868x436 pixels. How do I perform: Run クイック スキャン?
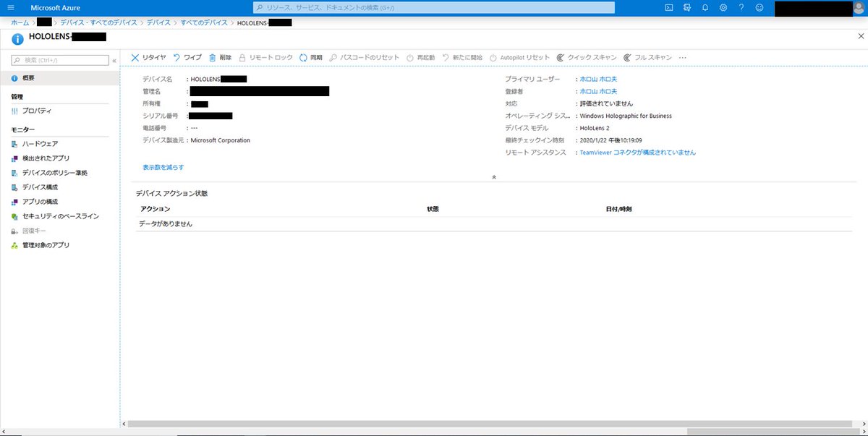pyautogui.click(x=587, y=57)
